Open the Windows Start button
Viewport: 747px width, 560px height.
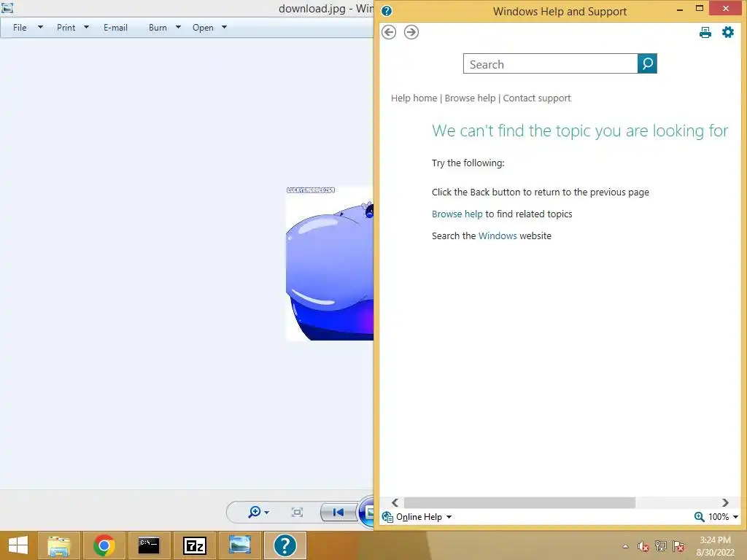(18, 545)
